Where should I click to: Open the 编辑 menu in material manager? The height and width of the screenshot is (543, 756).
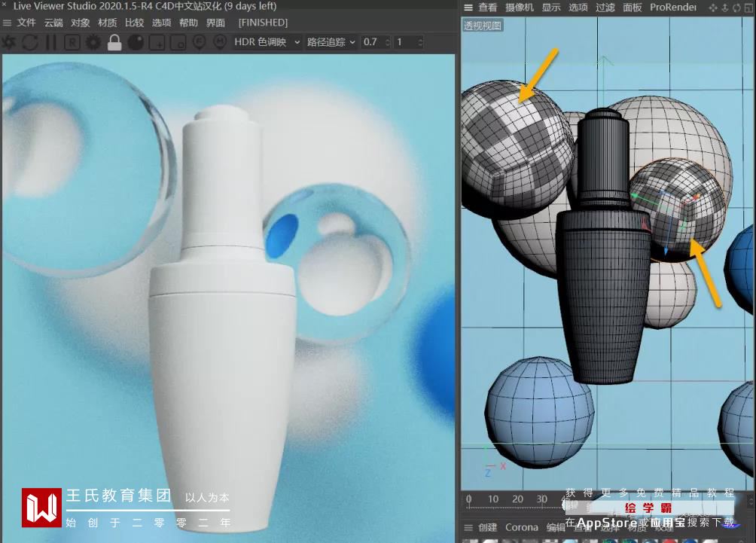click(556, 528)
